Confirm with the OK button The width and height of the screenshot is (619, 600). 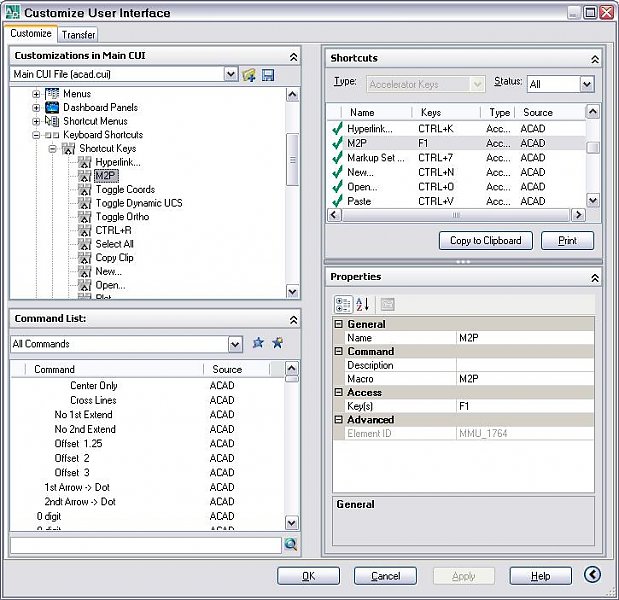[308, 576]
